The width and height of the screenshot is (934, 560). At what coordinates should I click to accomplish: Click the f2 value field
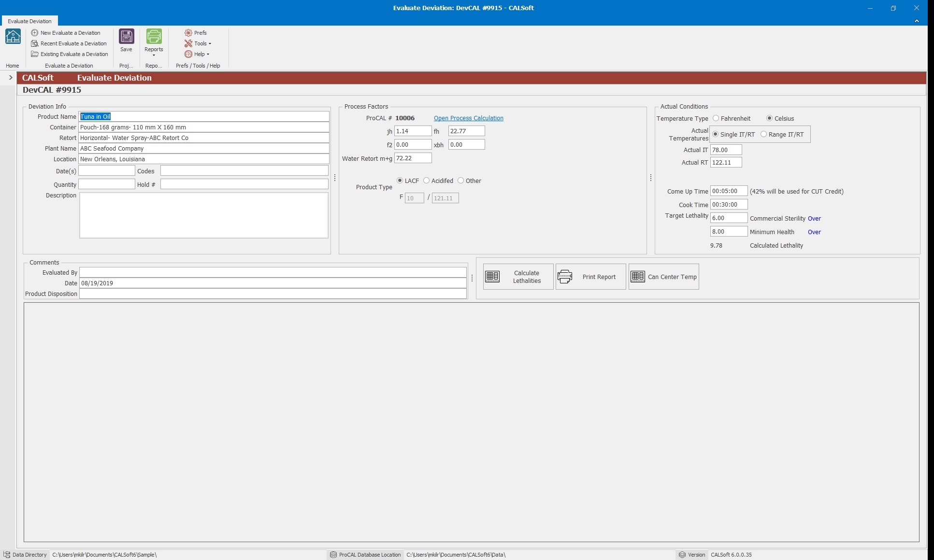[x=413, y=144]
